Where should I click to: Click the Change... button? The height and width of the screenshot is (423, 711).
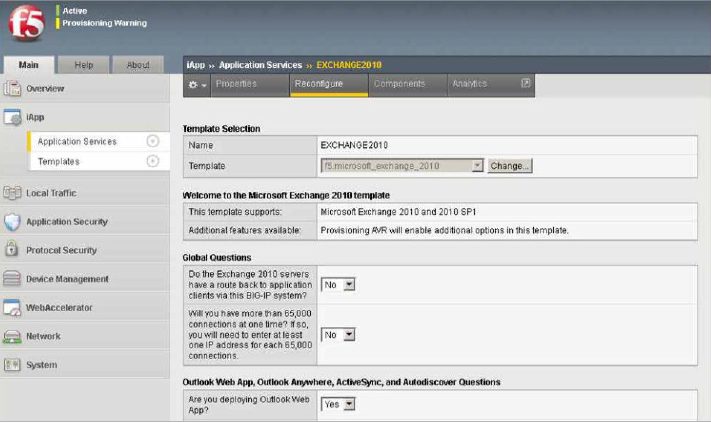pos(510,166)
